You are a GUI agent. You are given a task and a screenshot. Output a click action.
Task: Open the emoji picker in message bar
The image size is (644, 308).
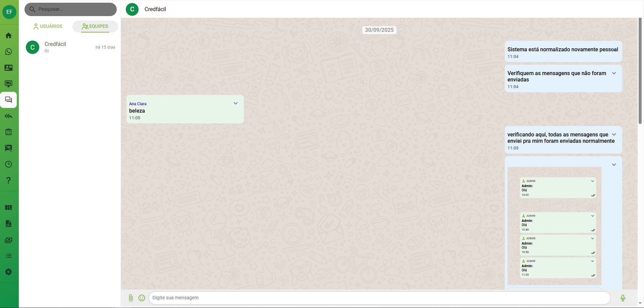[x=142, y=298]
